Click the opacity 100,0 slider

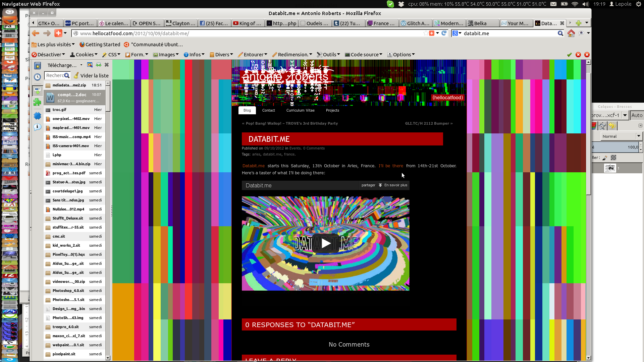click(615, 147)
